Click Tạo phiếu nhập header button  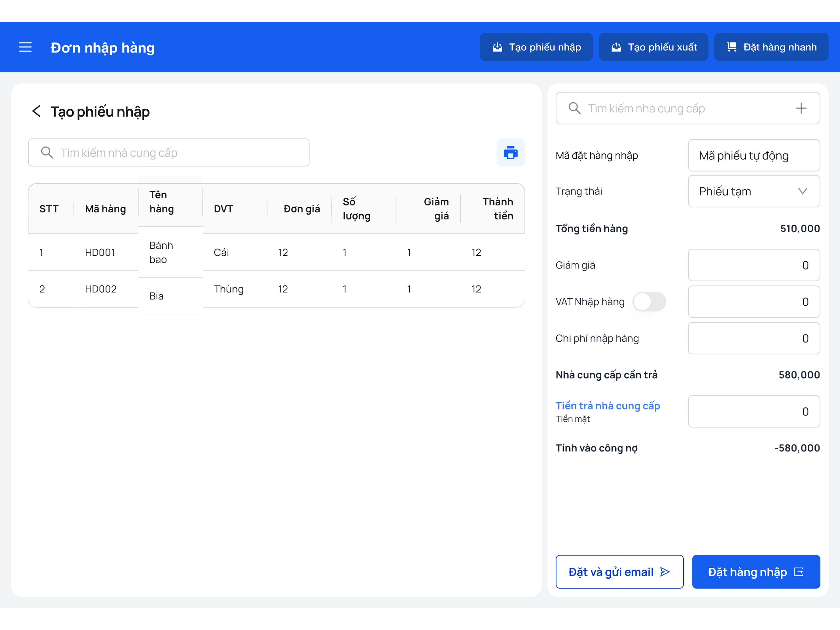[536, 47]
